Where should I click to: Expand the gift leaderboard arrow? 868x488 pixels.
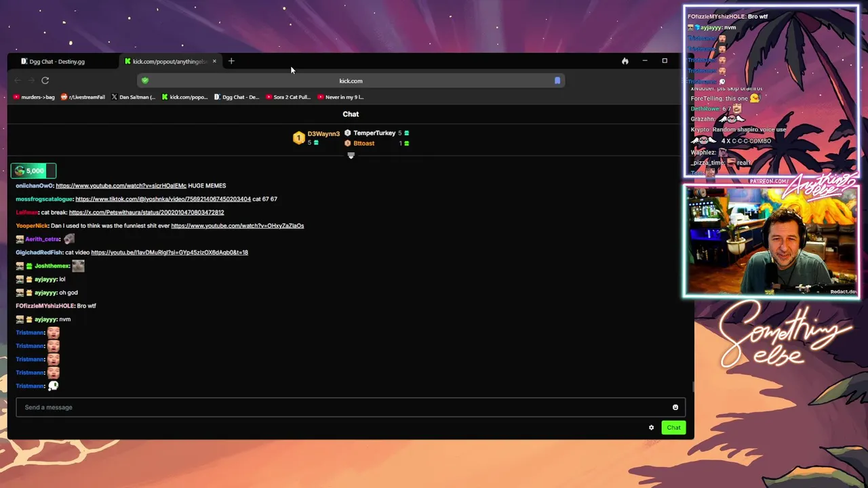tap(351, 156)
